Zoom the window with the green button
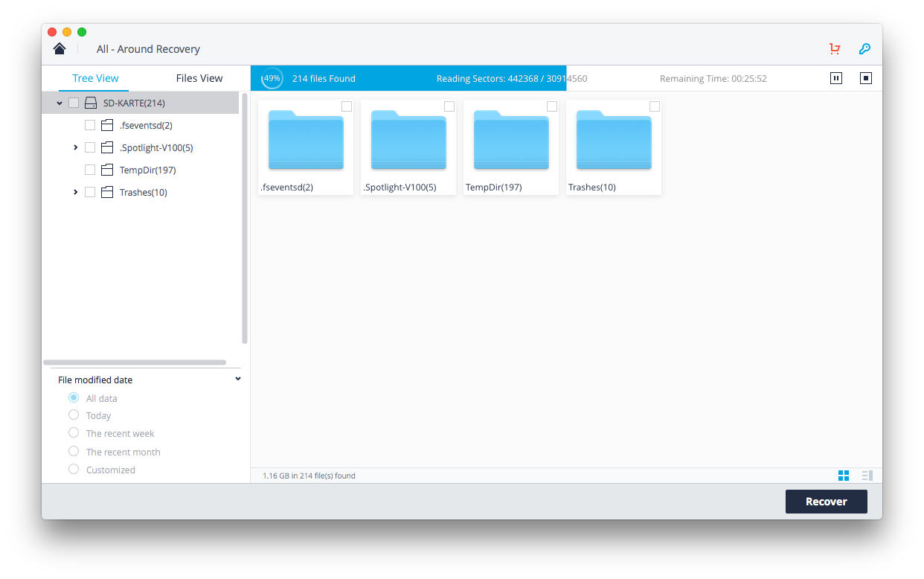The image size is (924, 579). 82,32
